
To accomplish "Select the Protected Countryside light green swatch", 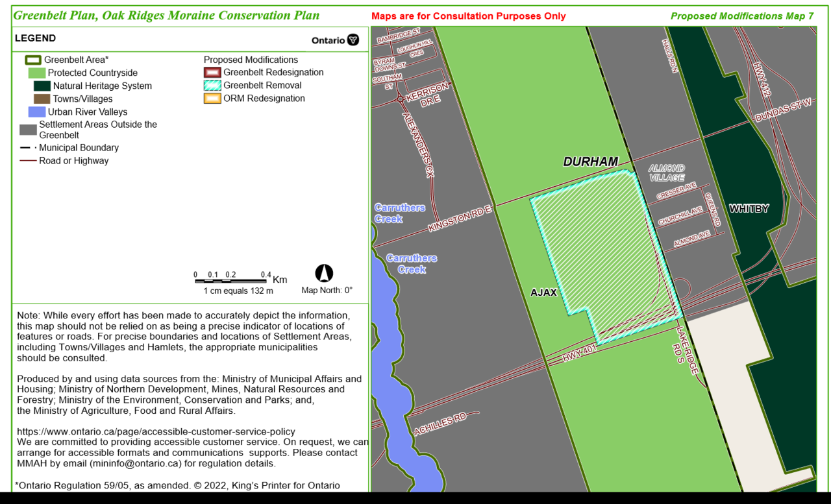I will [37, 73].
